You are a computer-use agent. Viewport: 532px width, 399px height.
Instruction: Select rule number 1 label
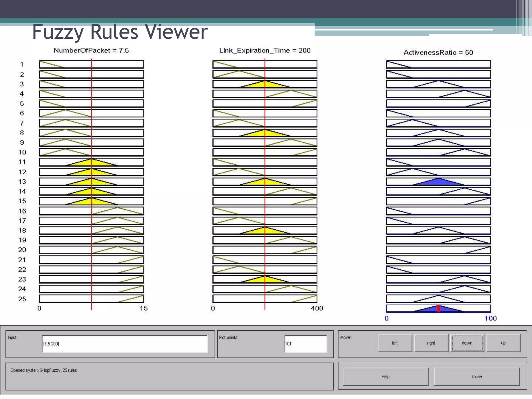tap(22, 64)
